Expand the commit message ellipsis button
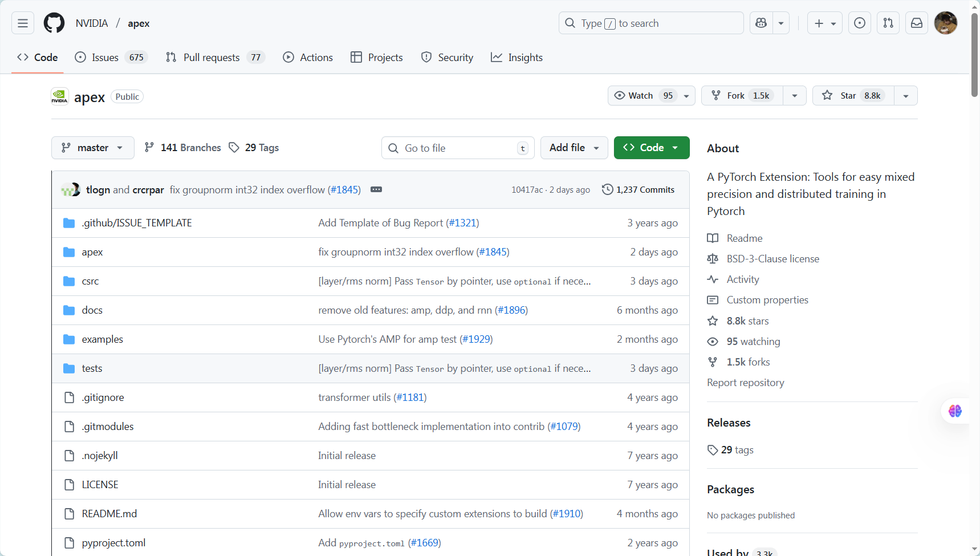This screenshot has height=556, width=980. click(376, 190)
